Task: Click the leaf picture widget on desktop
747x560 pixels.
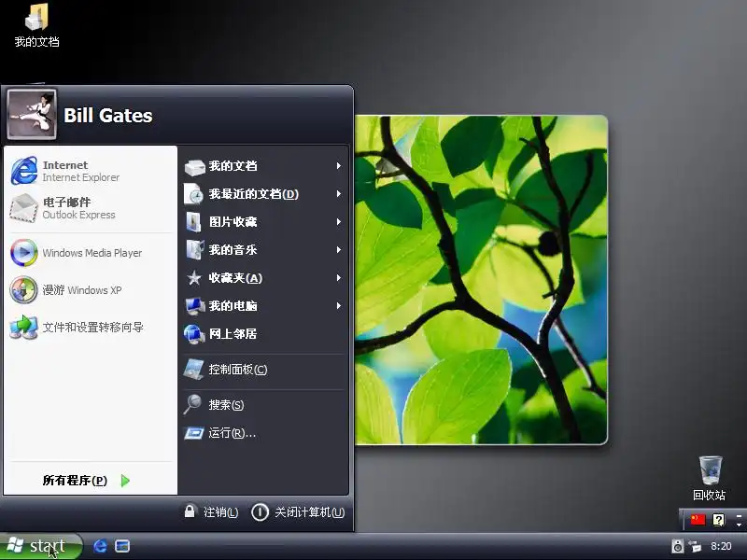Action: click(481, 280)
